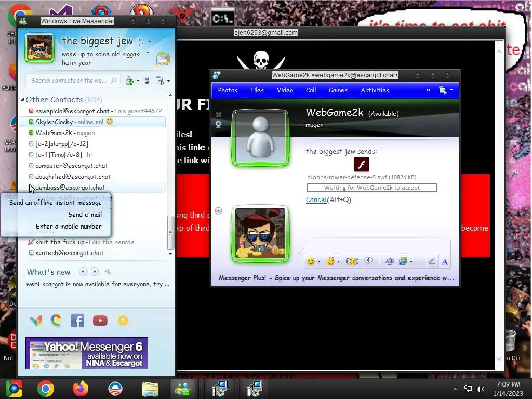This screenshot has width=532, height=399.
Task: Change font with the A icon
Action: [x=445, y=262]
